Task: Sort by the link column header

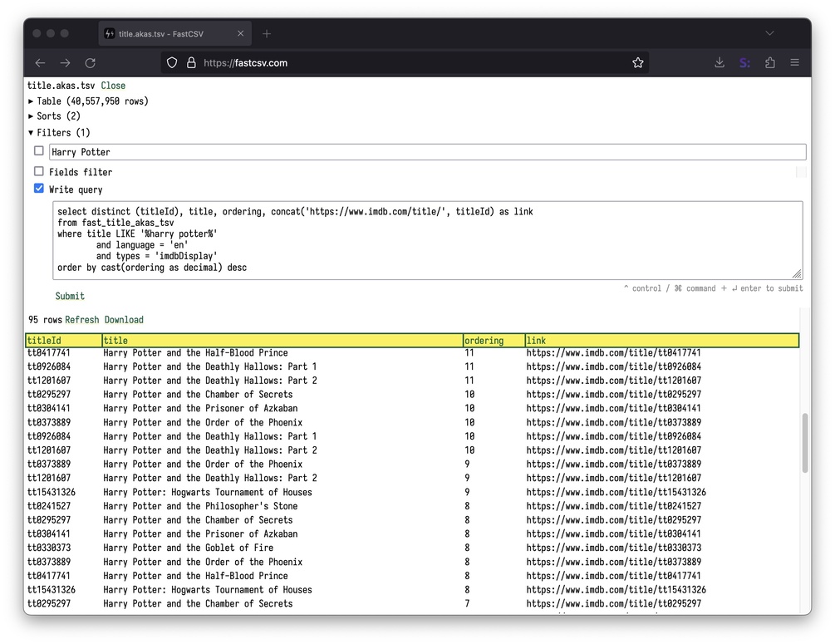Action: [661, 341]
